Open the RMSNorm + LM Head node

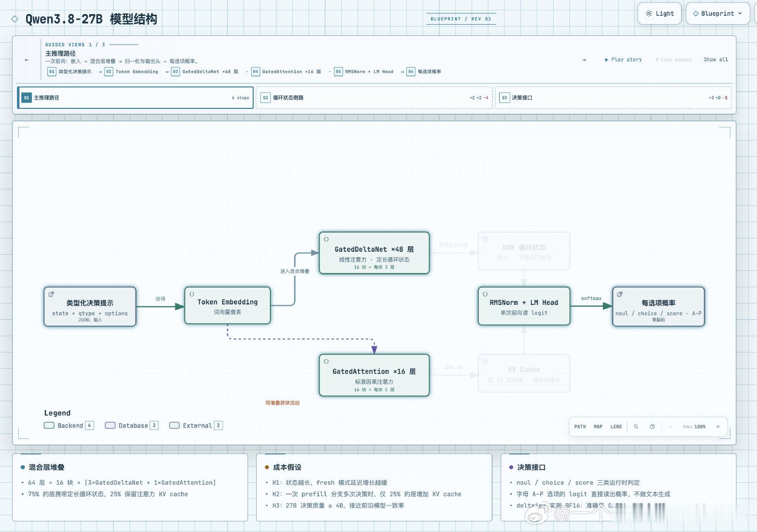[x=524, y=306]
